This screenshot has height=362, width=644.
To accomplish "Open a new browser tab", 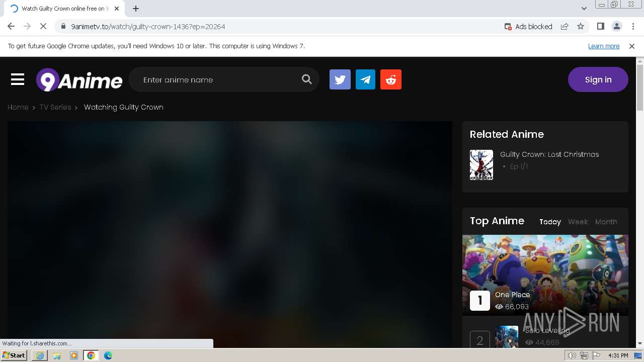I will point(136,9).
